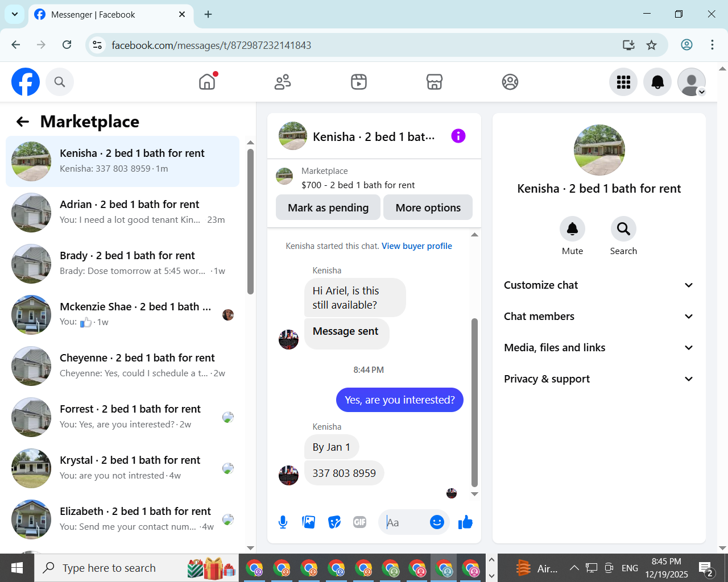Open Forrest 2 bed 1 bath conversation

pyautogui.click(x=122, y=417)
